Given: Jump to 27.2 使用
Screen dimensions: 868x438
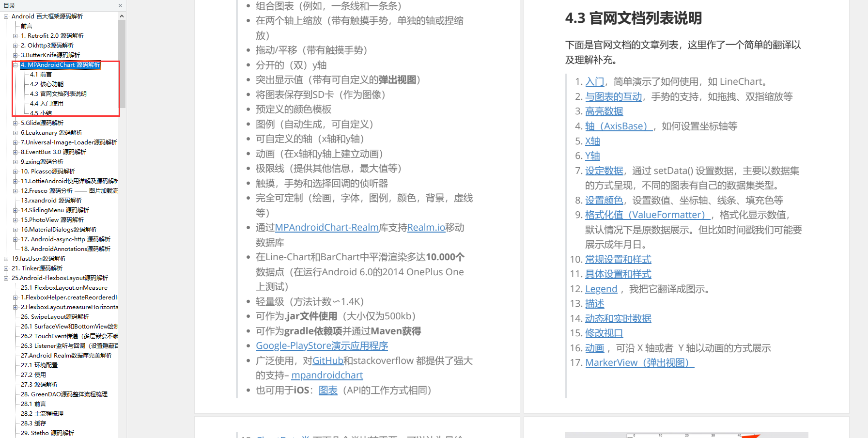Looking at the screenshot, I should pyautogui.click(x=33, y=375).
